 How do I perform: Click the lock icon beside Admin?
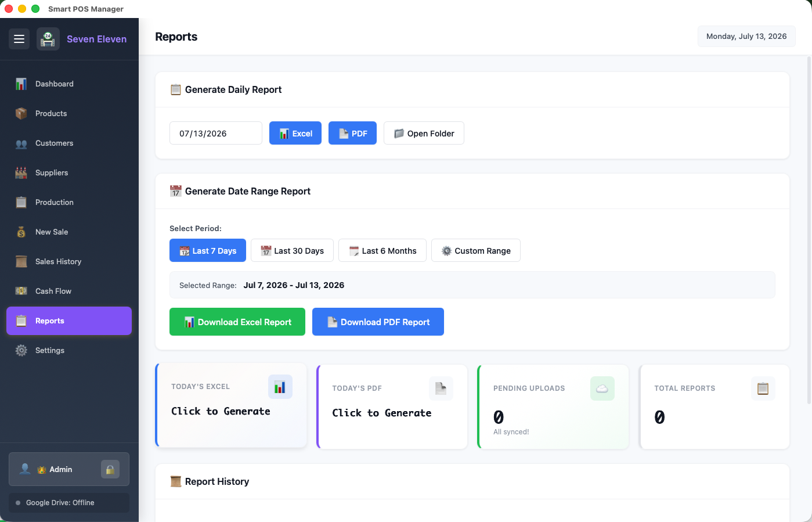pyautogui.click(x=110, y=469)
